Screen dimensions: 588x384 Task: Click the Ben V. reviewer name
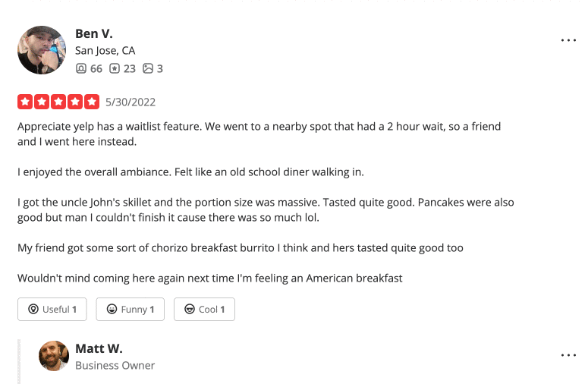(x=94, y=33)
